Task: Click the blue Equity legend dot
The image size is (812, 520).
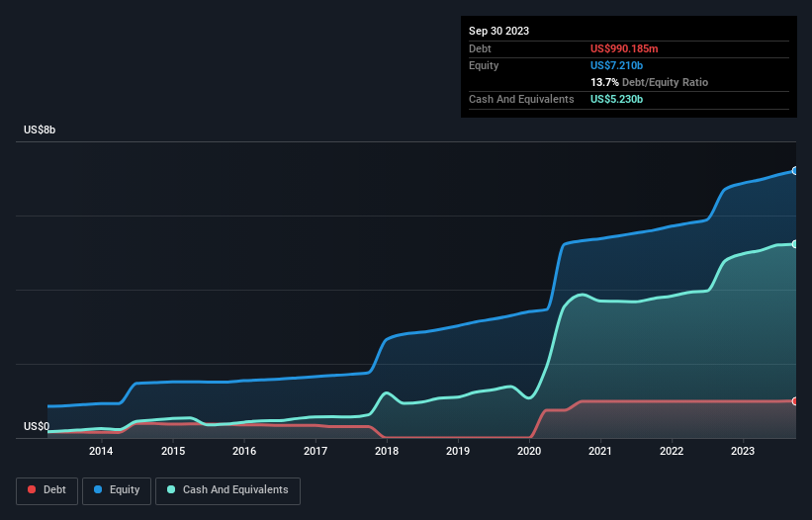Action: [98, 489]
